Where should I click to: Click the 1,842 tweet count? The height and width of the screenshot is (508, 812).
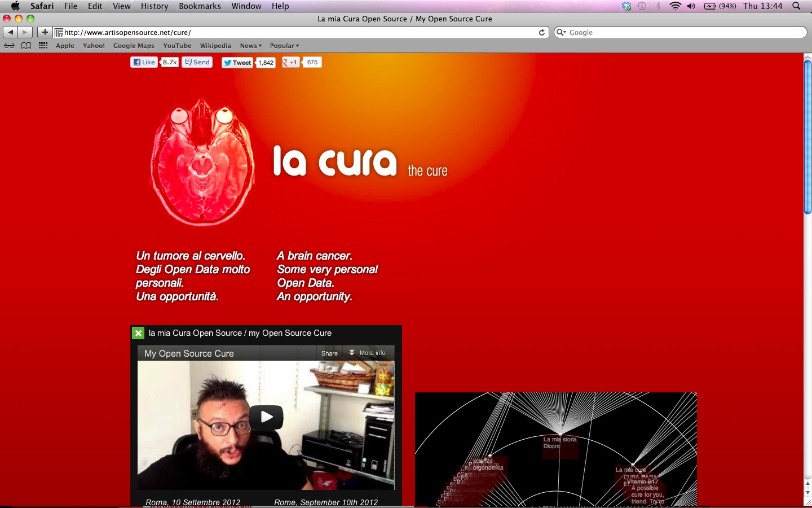pos(266,63)
